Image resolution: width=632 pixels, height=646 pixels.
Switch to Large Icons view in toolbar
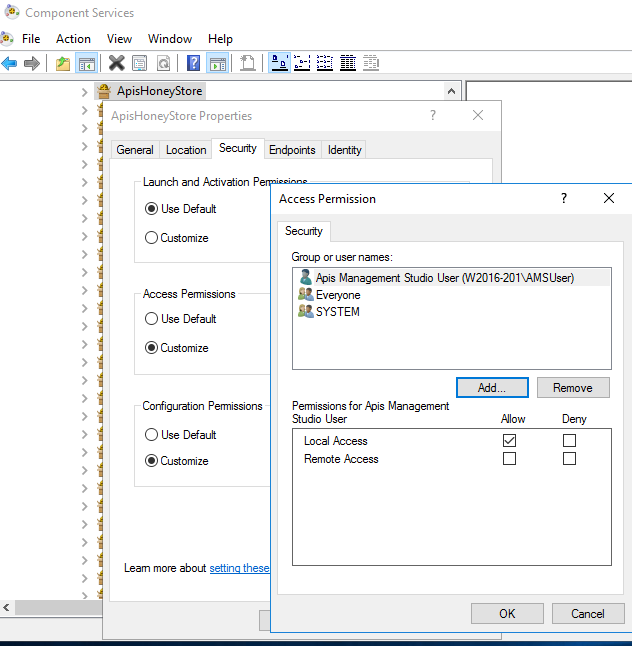point(280,64)
